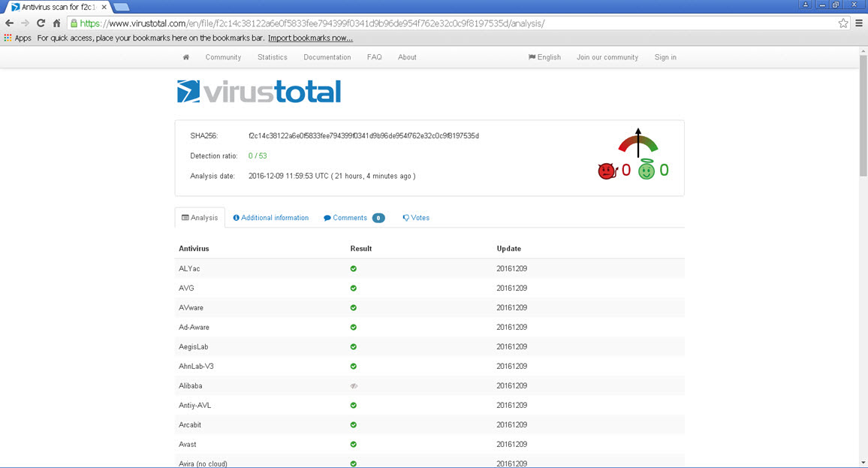
Task: Click the scrollbar up arrow
Action: [x=863, y=51]
